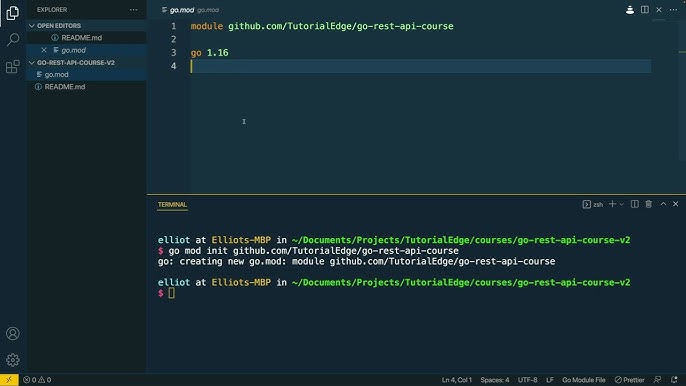Change encoding via UTF-8 status item
The width and height of the screenshot is (686, 386).
[x=528, y=380]
